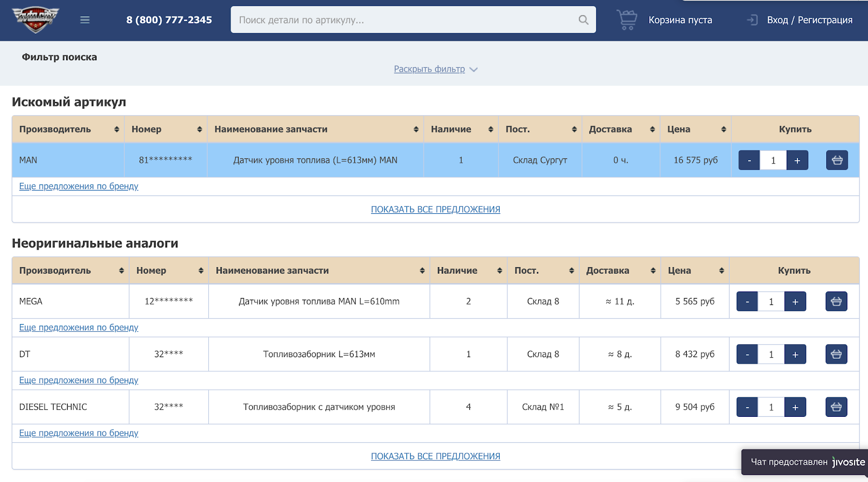
Task: Open more brand offers under MAN row
Action: (79, 186)
